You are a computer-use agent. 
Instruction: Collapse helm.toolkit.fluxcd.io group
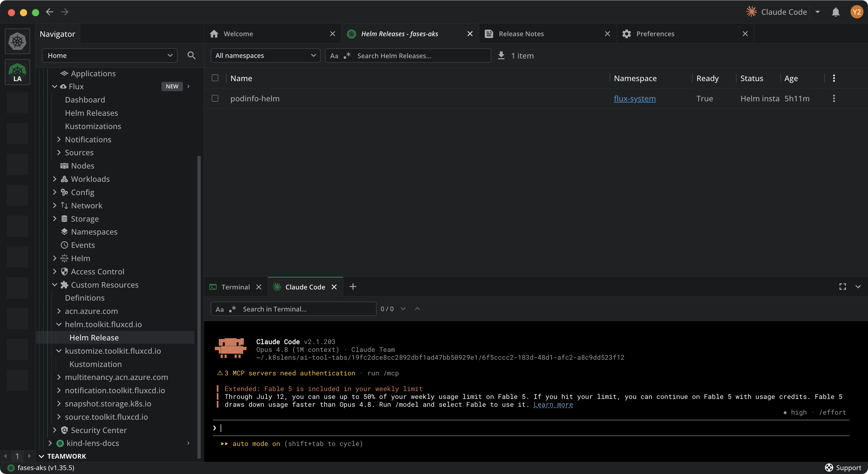click(59, 324)
